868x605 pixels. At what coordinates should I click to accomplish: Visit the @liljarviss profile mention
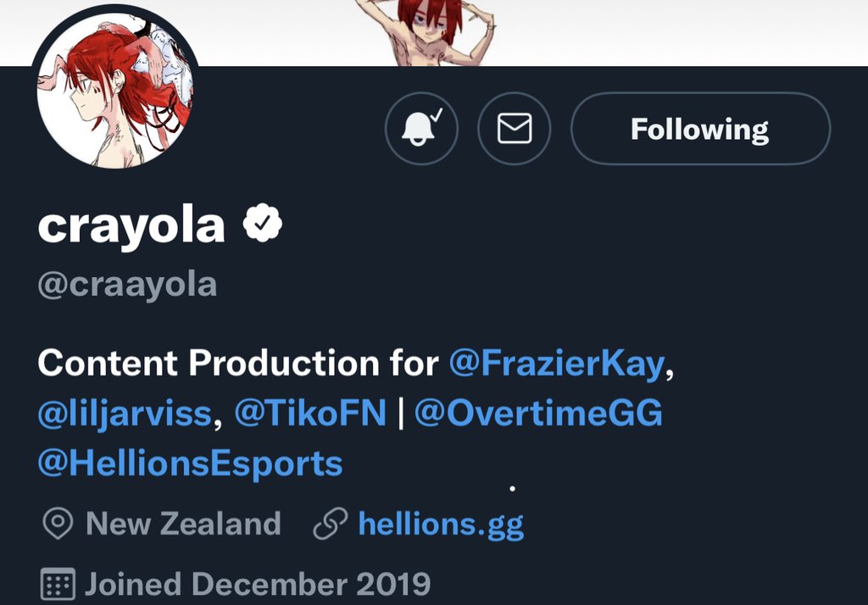124,414
